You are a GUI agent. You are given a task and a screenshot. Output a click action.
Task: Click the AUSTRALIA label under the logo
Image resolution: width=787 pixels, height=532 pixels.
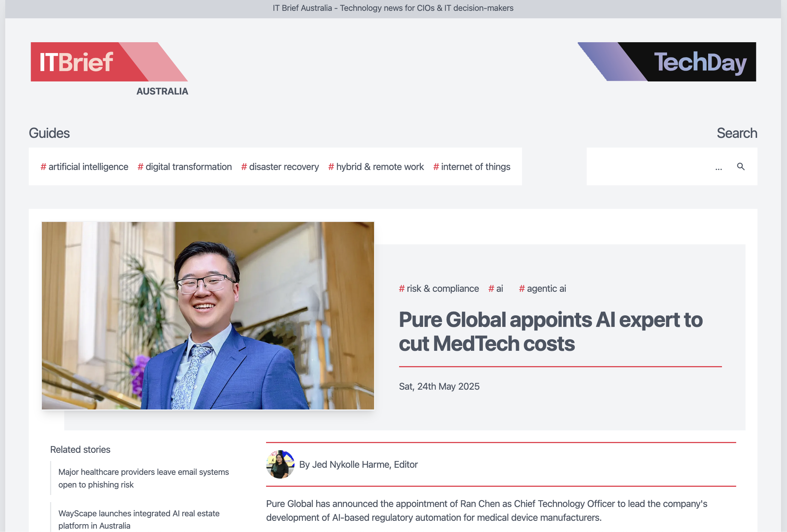click(162, 91)
